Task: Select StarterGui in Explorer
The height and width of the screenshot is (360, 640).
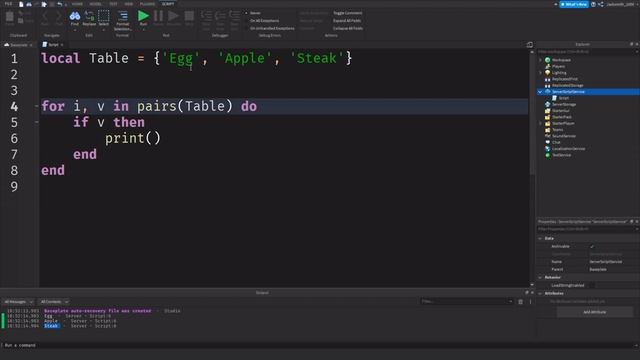Action: point(561,111)
